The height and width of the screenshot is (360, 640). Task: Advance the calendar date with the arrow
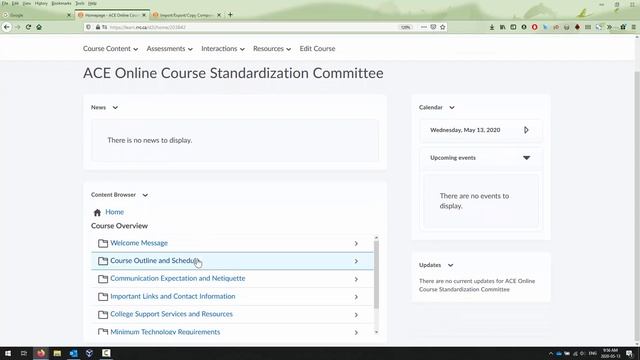click(x=526, y=130)
